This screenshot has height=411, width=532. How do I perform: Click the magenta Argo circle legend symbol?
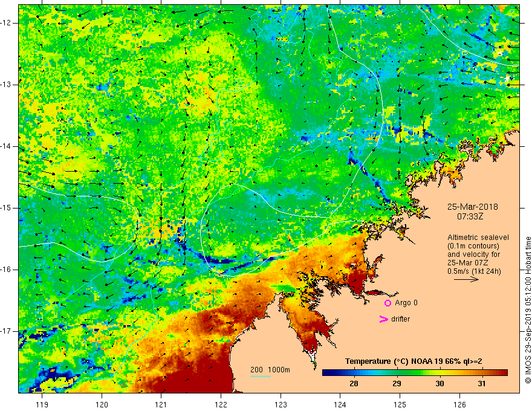pyautogui.click(x=388, y=303)
